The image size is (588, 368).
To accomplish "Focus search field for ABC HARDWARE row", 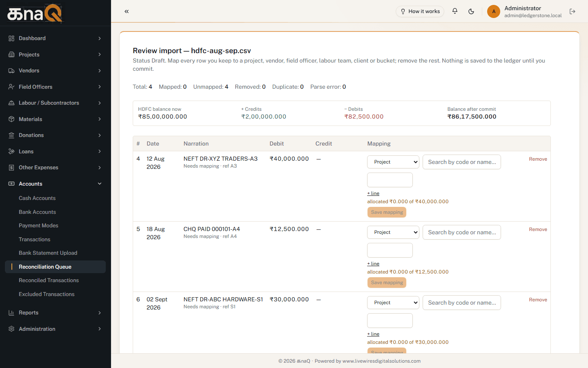I will click(x=462, y=303).
